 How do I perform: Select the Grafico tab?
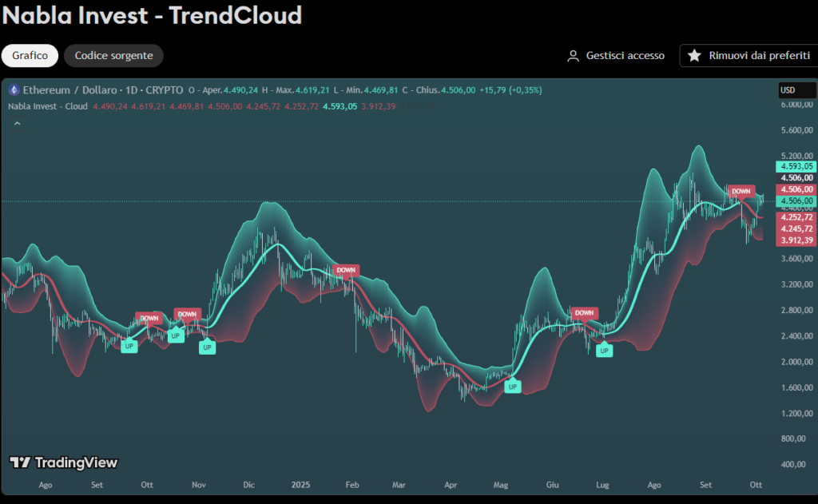point(30,56)
